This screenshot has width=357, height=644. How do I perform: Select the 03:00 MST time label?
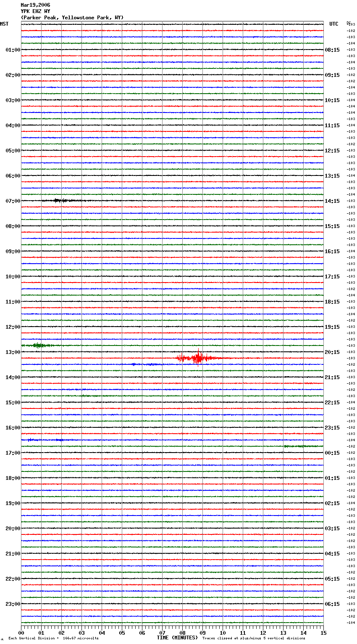click(x=13, y=100)
